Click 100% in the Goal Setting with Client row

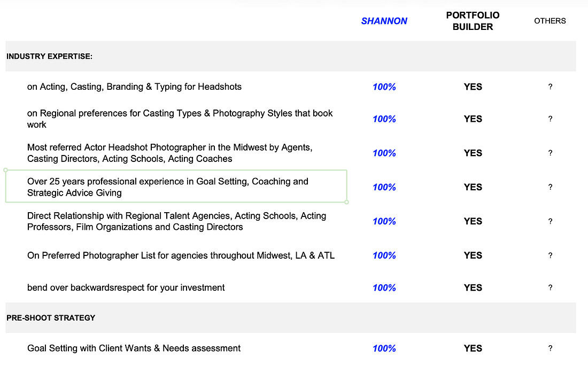point(384,348)
